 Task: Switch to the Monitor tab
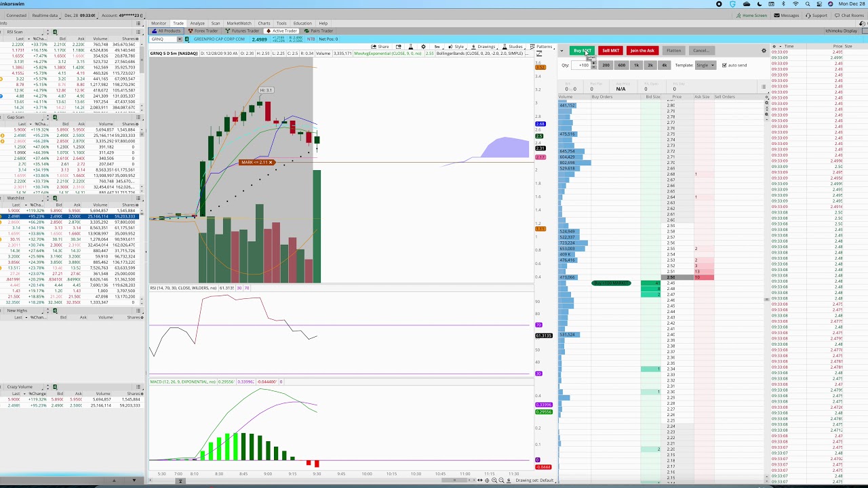tap(159, 23)
